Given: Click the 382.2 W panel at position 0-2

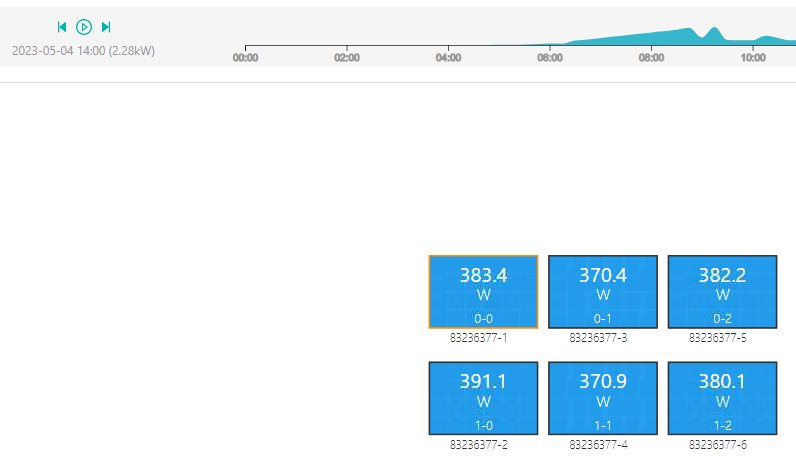Looking at the screenshot, I should tap(722, 291).
